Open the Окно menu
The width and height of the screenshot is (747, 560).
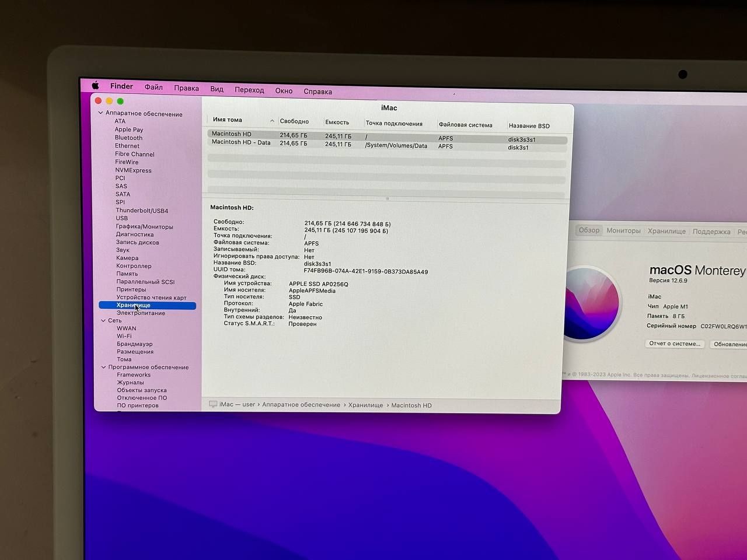click(284, 90)
